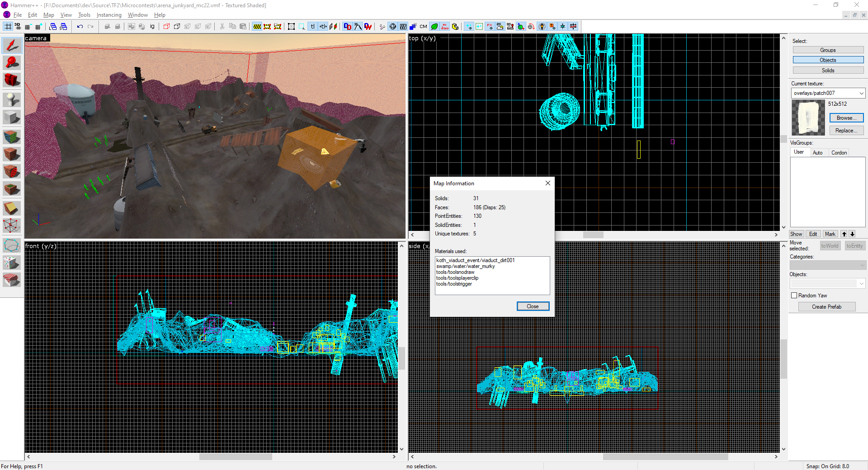The image size is (868, 470).
Task: Click the selection marquee cursor icon
Action: click(x=302, y=27)
